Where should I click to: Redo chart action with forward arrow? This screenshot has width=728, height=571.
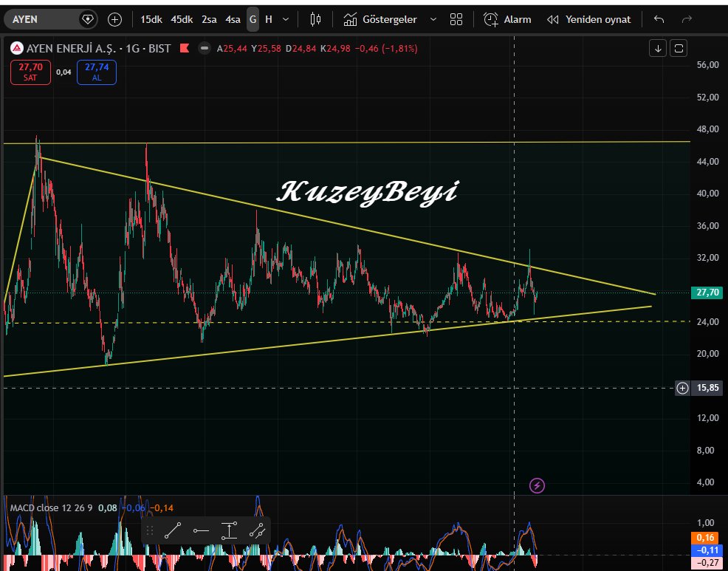pyautogui.click(x=684, y=19)
